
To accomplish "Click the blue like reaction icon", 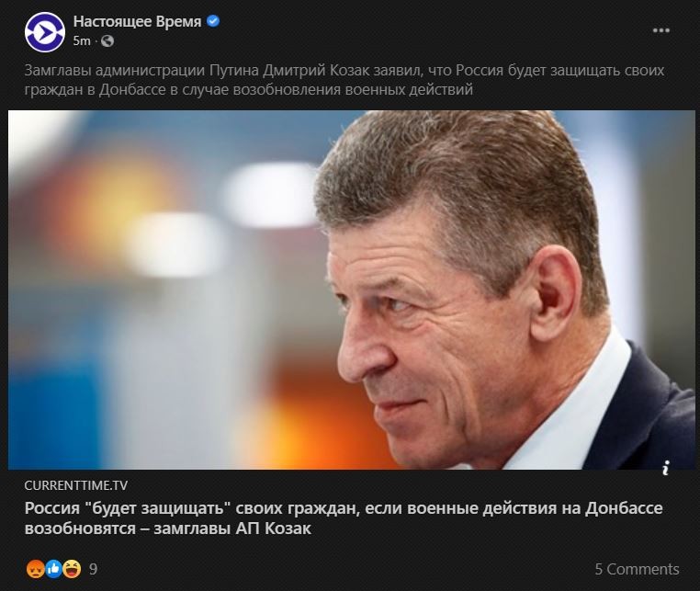I will coord(52,568).
